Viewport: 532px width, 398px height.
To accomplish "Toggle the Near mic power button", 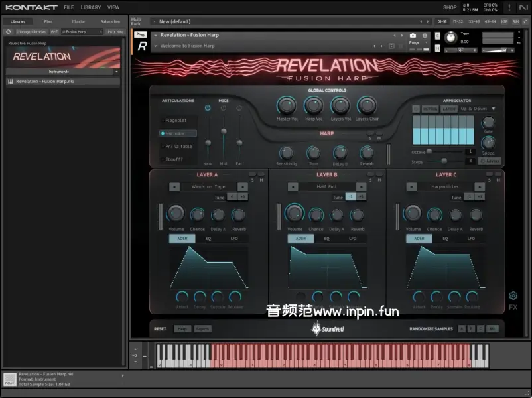I will (x=208, y=108).
